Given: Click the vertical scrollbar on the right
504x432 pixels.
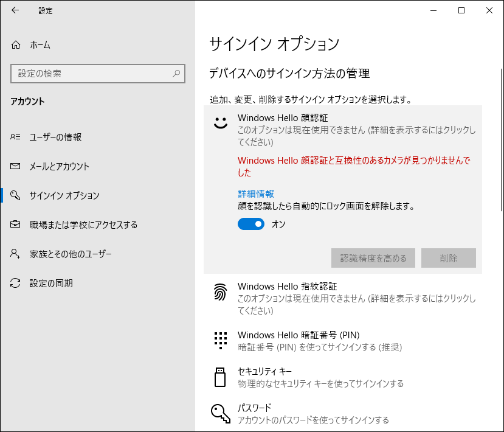Looking at the screenshot, I should 502,140.
